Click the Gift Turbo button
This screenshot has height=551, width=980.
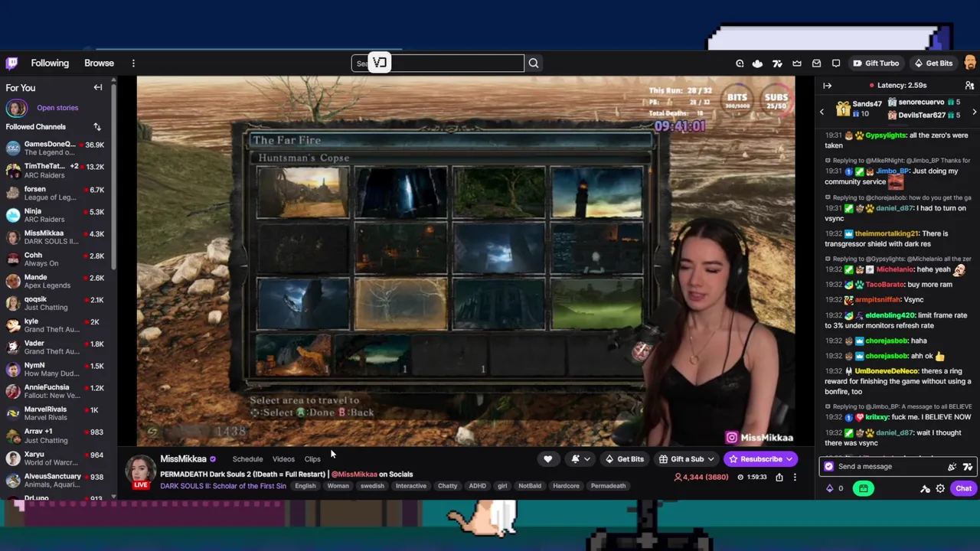(876, 64)
